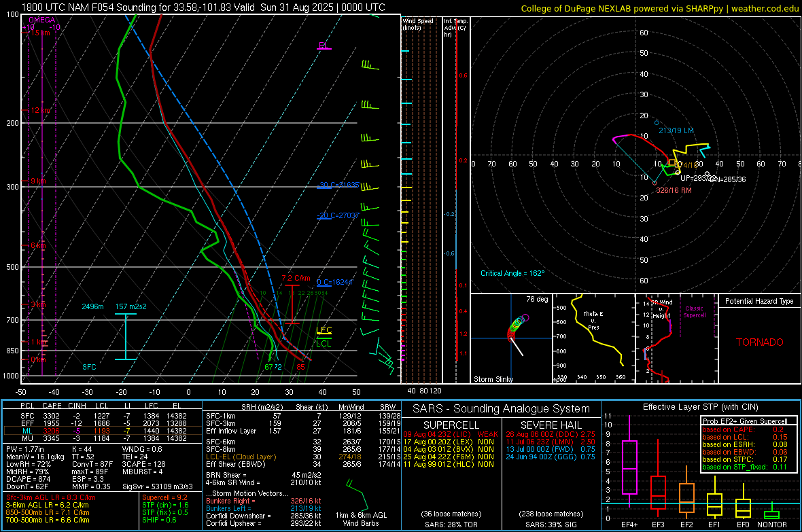
Task: Select the SFC parcel row
Action: point(103,416)
